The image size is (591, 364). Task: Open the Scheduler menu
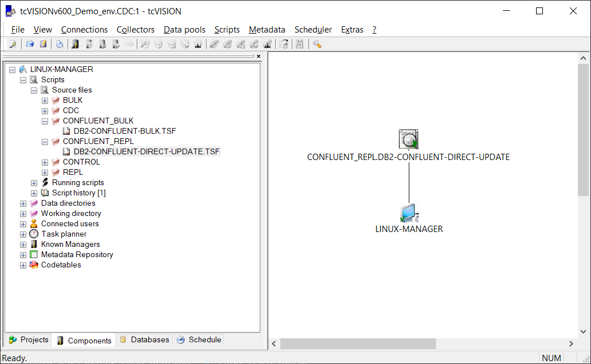(313, 30)
